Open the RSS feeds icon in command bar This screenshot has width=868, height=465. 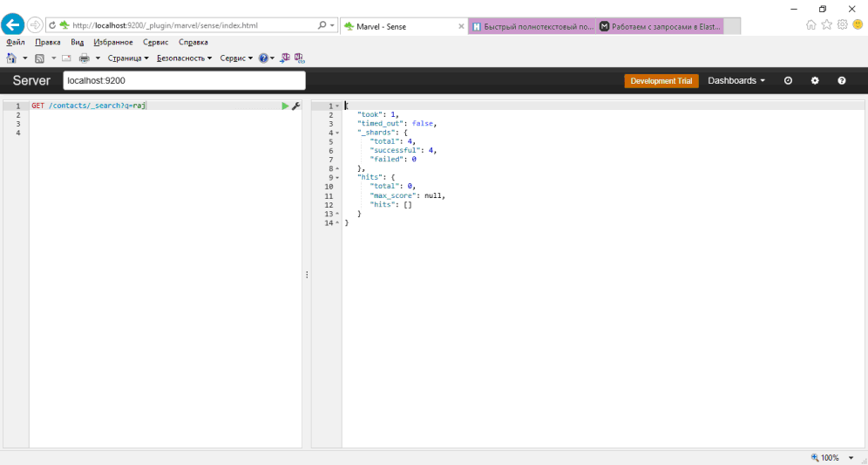[40, 58]
